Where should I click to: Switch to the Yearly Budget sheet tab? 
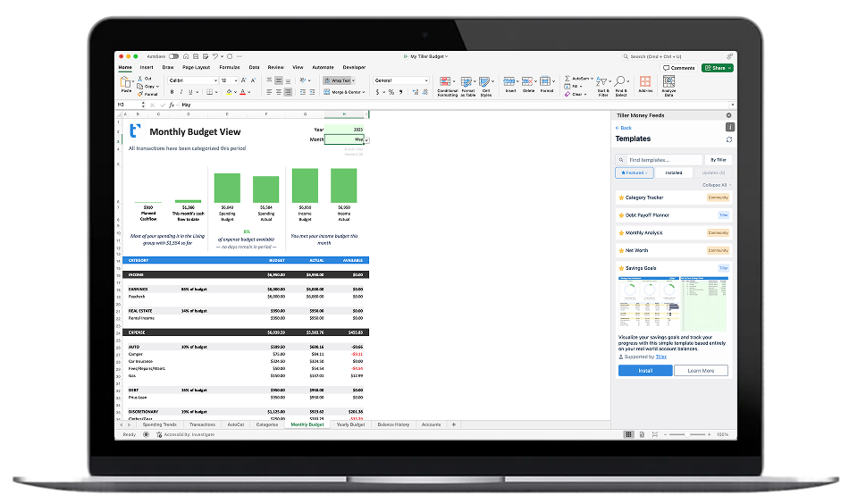coord(349,424)
